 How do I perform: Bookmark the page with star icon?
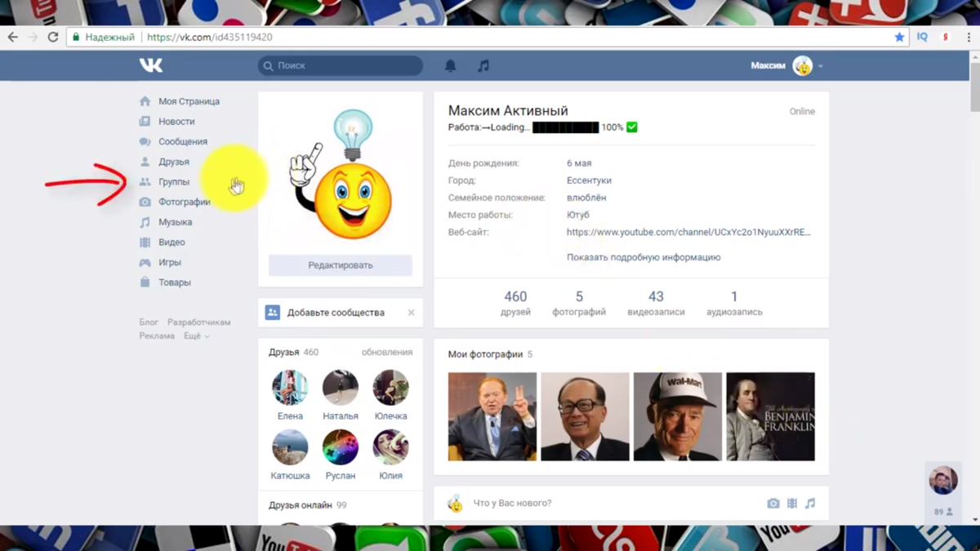[x=899, y=37]
